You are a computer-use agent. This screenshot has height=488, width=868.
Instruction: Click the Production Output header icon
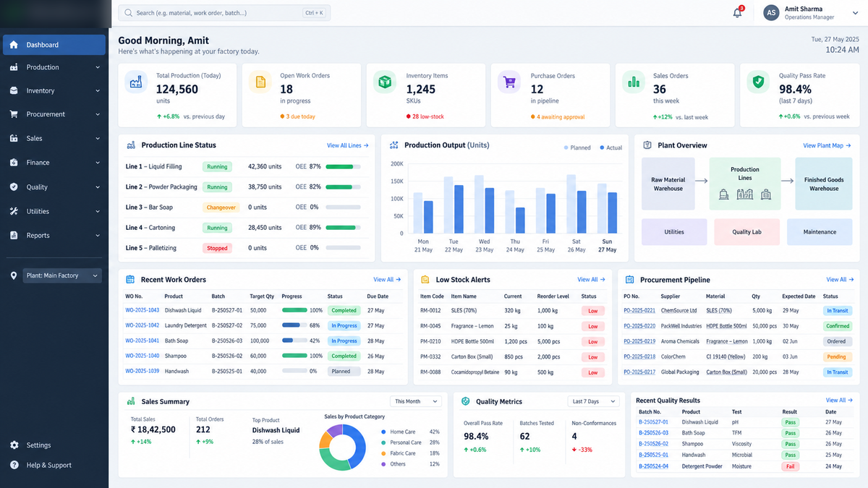pos(394,145)
